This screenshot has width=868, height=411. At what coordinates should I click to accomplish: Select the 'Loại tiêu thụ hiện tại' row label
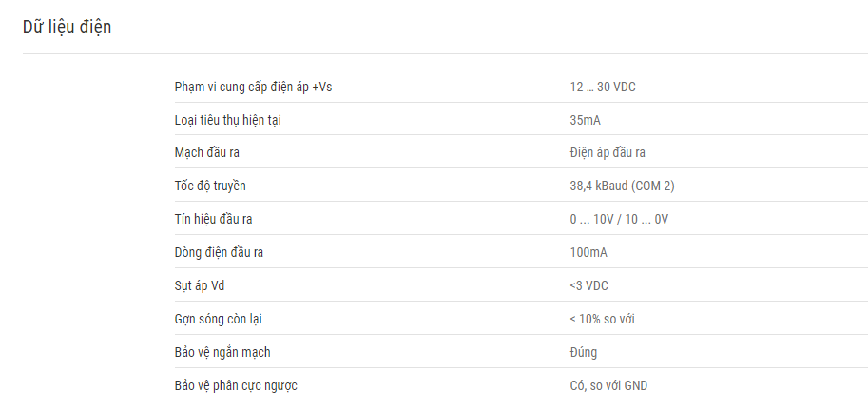[x=227, y=120]
